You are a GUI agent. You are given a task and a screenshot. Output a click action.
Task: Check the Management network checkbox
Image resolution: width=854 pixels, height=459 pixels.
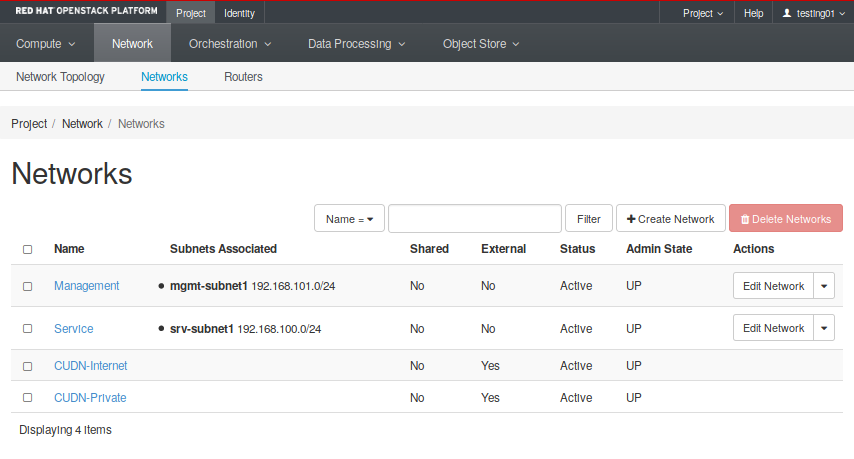pos(27,286)
